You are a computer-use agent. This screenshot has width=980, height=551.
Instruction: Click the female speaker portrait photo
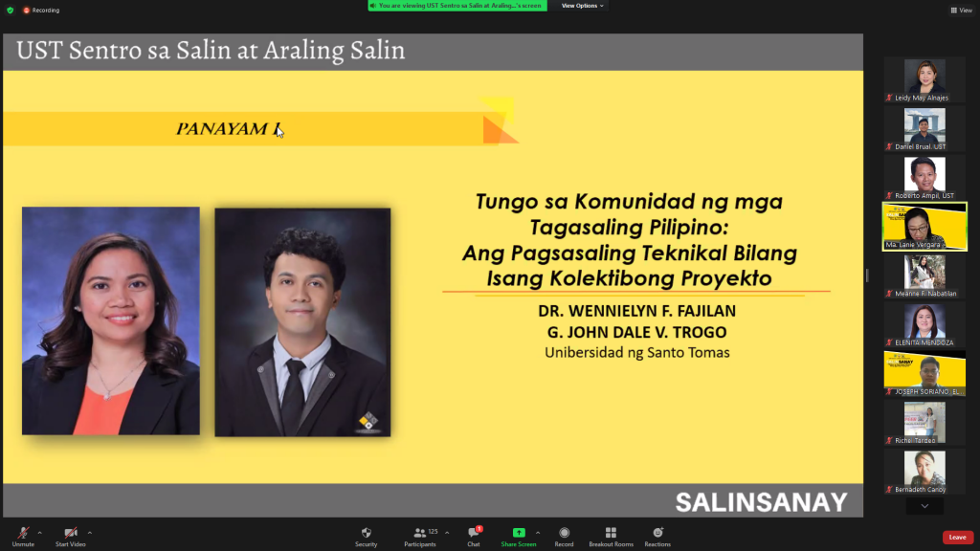[111, 321]
